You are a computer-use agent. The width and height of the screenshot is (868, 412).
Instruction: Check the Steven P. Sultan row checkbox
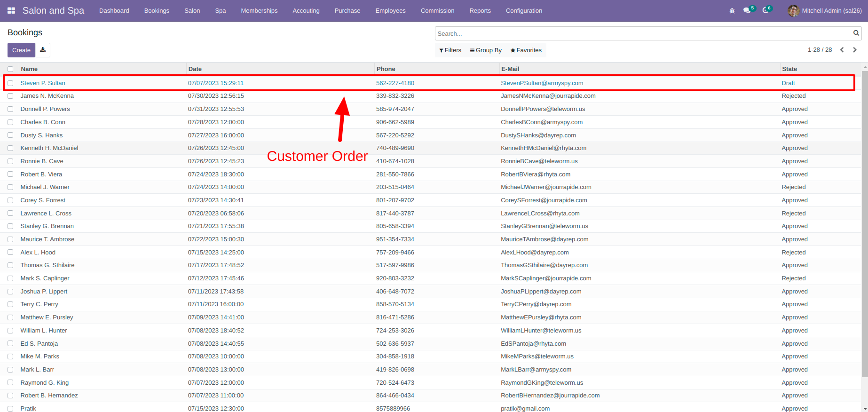click(10, 83)
